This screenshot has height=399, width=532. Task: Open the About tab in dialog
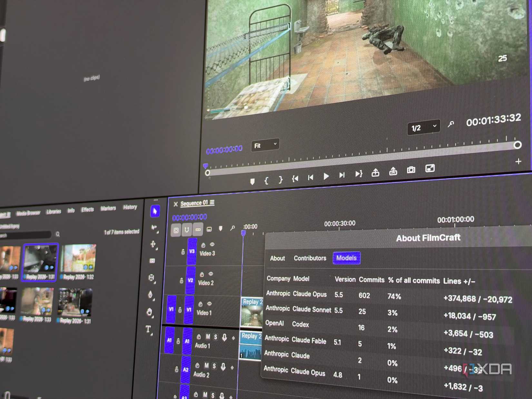pyautogui.click(x=277, y=258)
